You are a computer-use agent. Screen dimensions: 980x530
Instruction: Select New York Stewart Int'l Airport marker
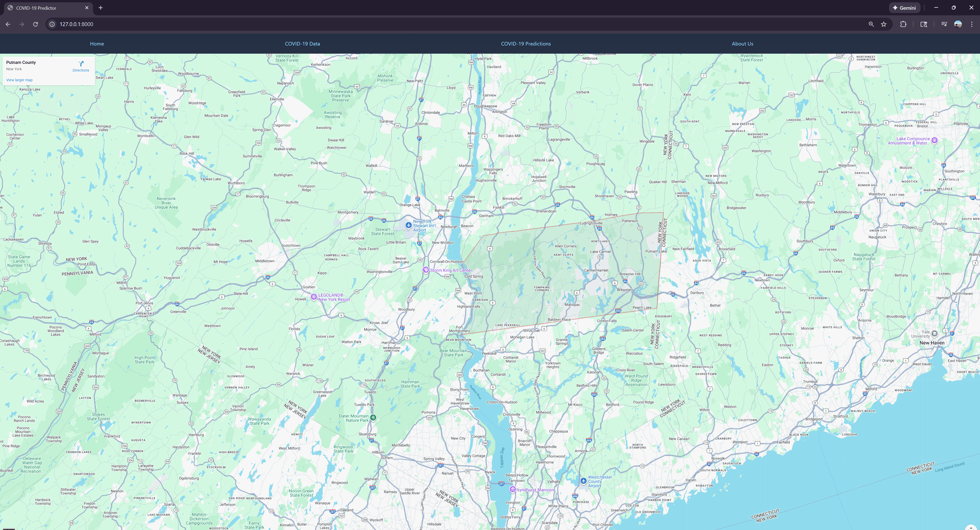(x=408, y=225)
